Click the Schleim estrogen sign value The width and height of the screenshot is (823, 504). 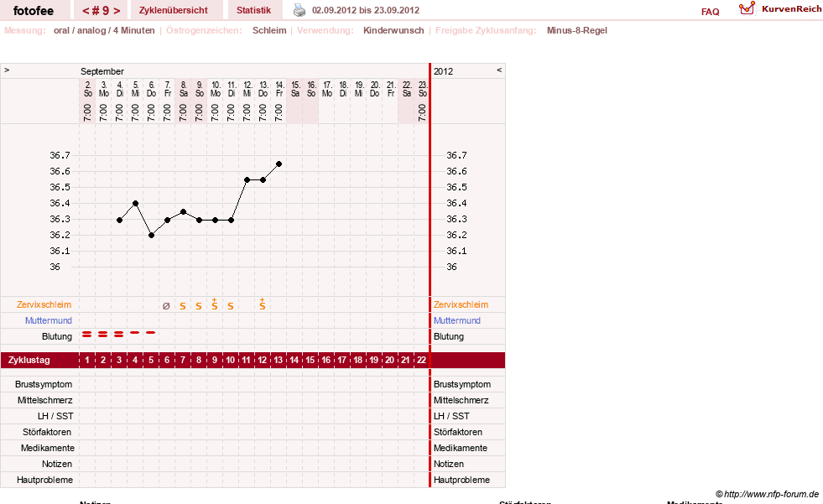pyautogui.click(x=269, y=30)
